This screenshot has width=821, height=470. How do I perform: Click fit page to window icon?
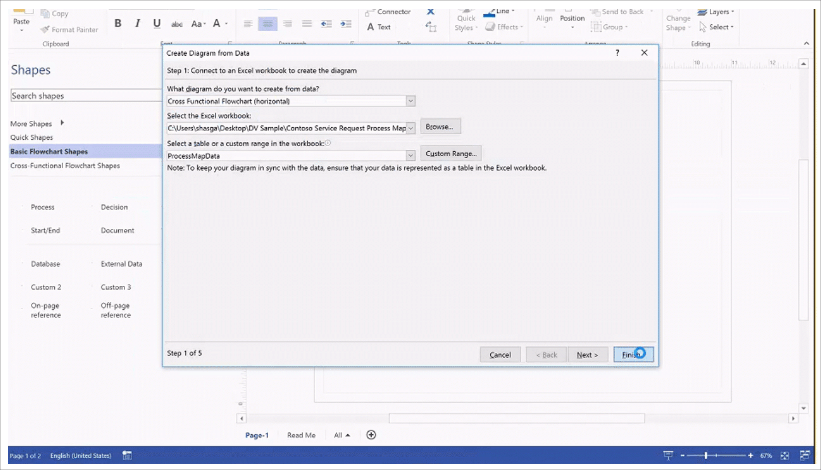point(783,455)
